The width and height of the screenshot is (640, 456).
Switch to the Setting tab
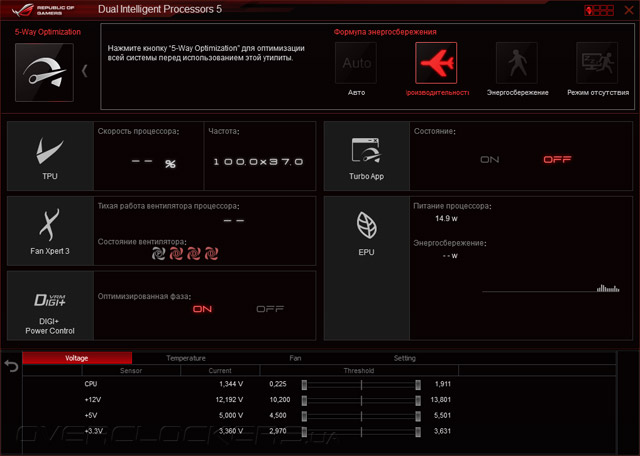click(404, 358)
